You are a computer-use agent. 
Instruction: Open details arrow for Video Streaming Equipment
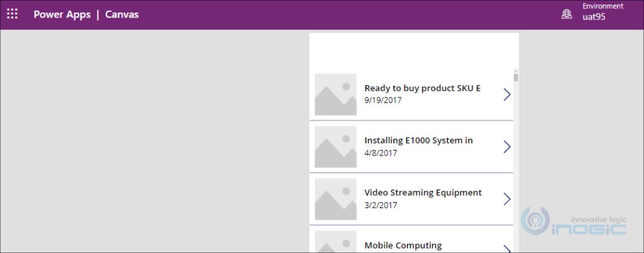508,199
